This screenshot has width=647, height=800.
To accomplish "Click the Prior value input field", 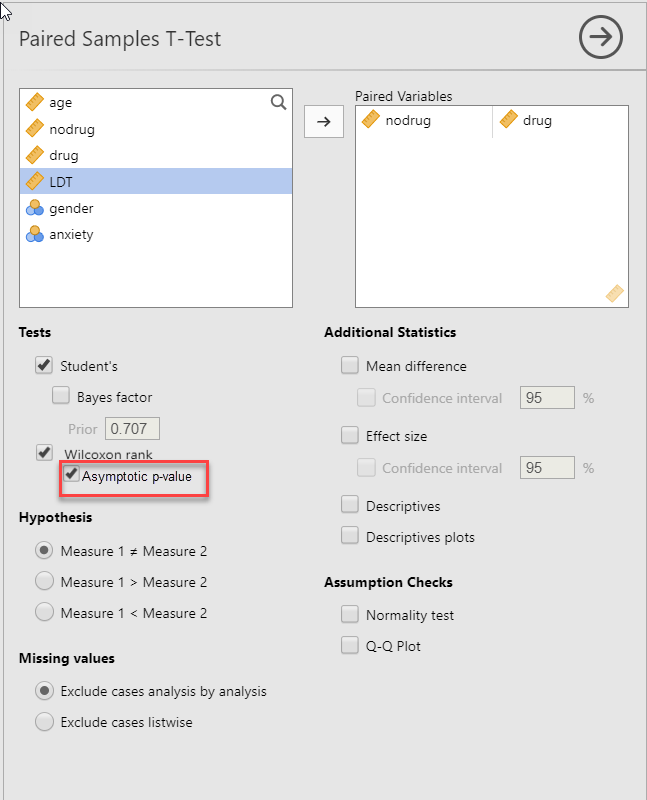I will 130,428.
